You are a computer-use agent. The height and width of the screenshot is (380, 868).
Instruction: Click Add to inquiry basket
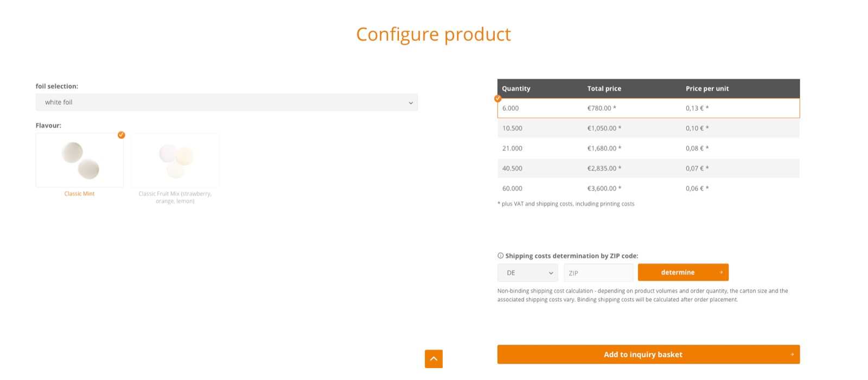pyautogui.click(x=643, y=354)
